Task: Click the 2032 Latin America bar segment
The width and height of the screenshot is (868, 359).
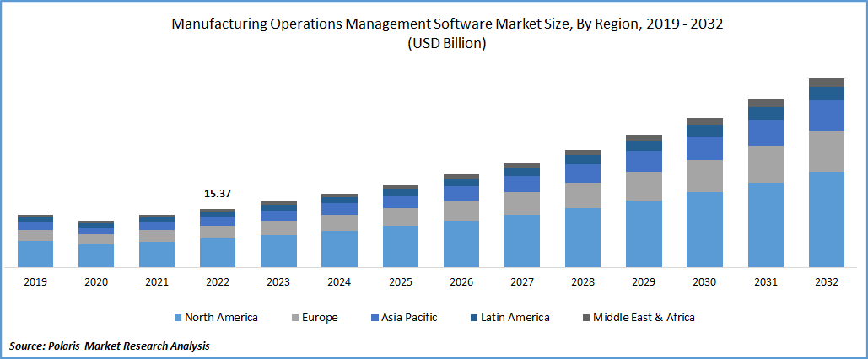Action: click(x=827, y=94)
